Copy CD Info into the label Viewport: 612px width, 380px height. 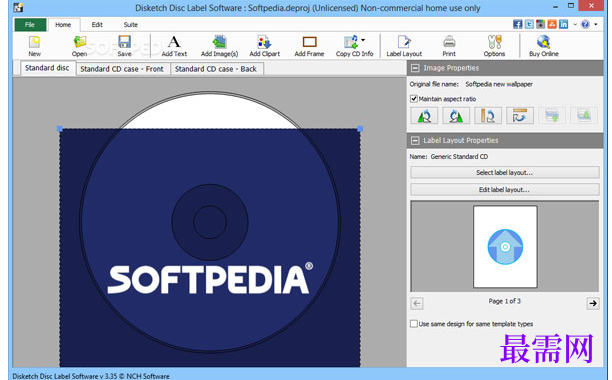tap(354, 46)
